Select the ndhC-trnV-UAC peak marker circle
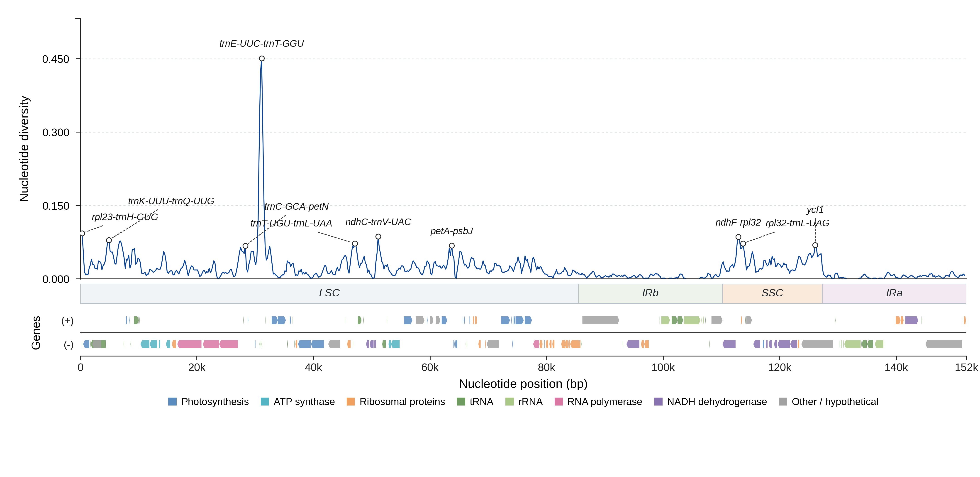Viewport: 980px width, 477px height. coord(378,236)
